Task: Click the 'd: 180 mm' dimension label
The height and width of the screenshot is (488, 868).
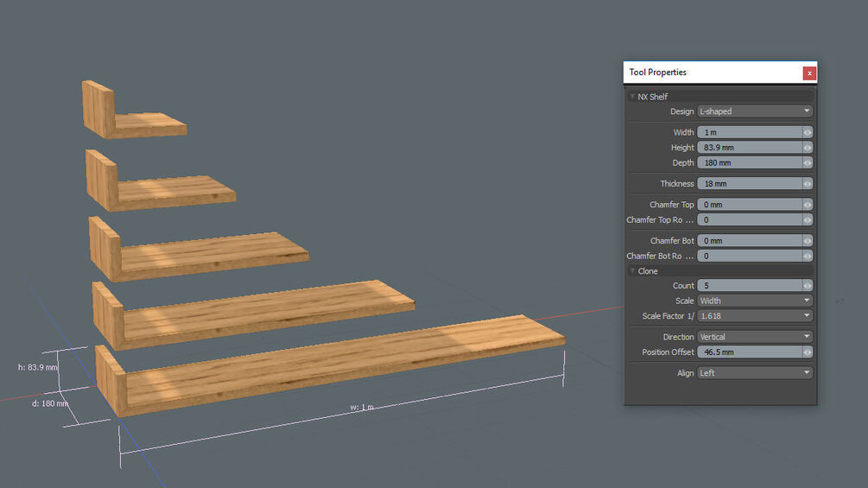Action: click(x=50, y=403)
